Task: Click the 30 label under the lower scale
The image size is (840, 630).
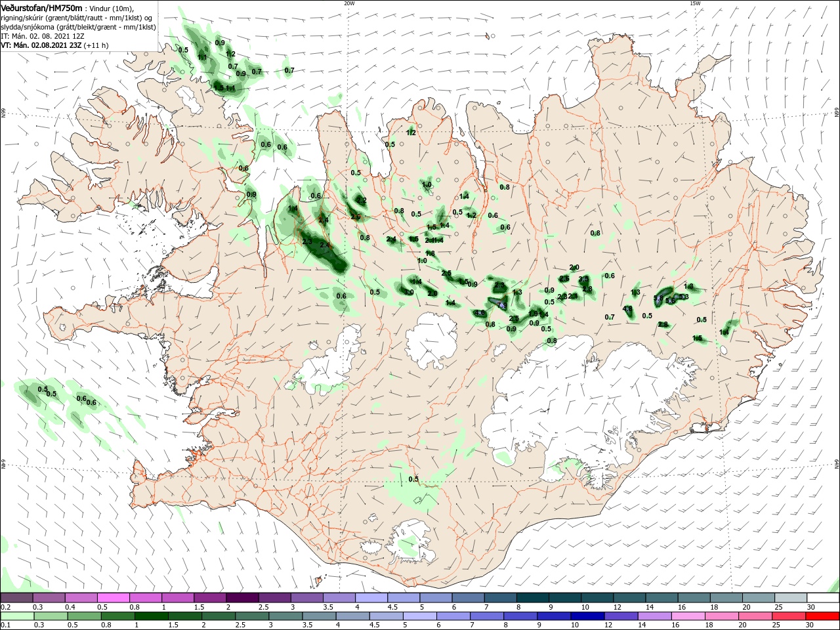Action: point(809,625)
